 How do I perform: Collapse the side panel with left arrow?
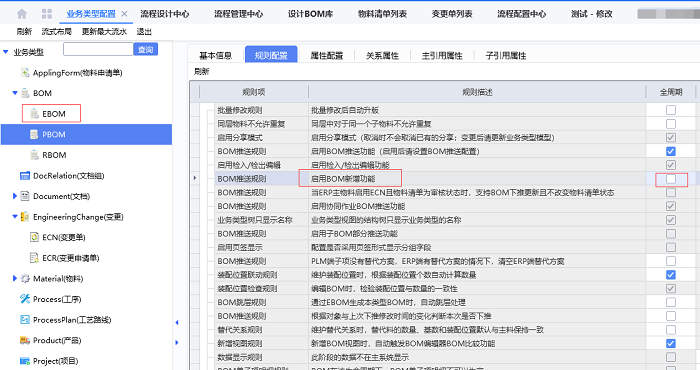[177, 322]
